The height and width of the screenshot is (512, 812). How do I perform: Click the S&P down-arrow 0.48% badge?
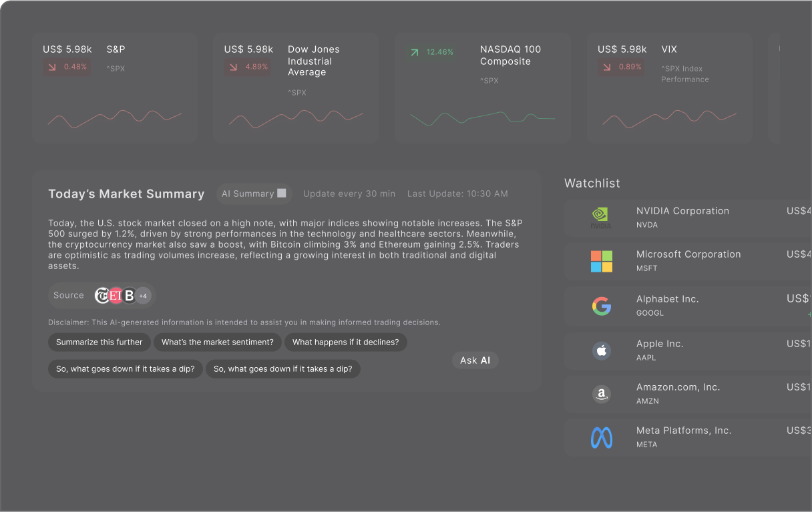coord(67,67)
